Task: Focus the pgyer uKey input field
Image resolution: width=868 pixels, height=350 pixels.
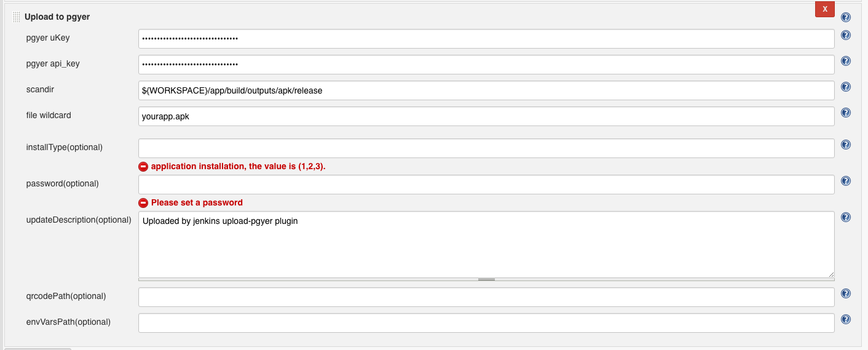Action: [486, 39]
